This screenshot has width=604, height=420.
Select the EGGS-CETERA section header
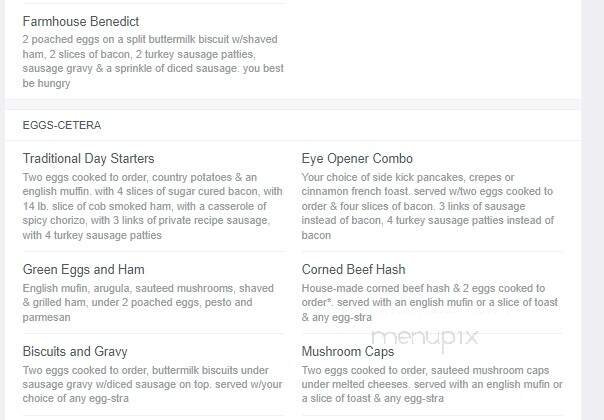[62, 125]
